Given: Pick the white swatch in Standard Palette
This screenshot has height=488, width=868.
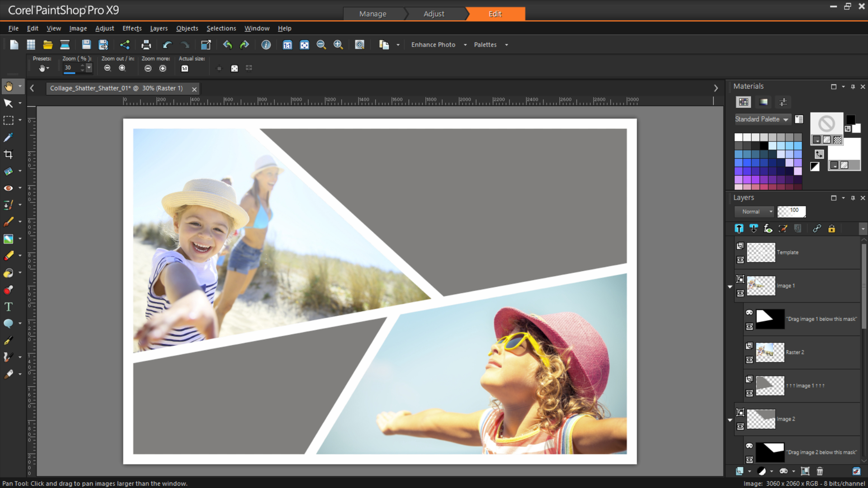Looking at the screenshot, I should pos(738,137).
